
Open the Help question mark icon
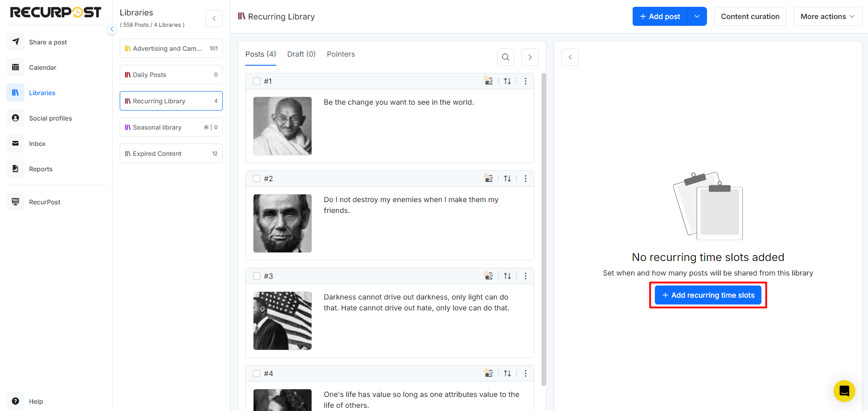tap(15, 401)
